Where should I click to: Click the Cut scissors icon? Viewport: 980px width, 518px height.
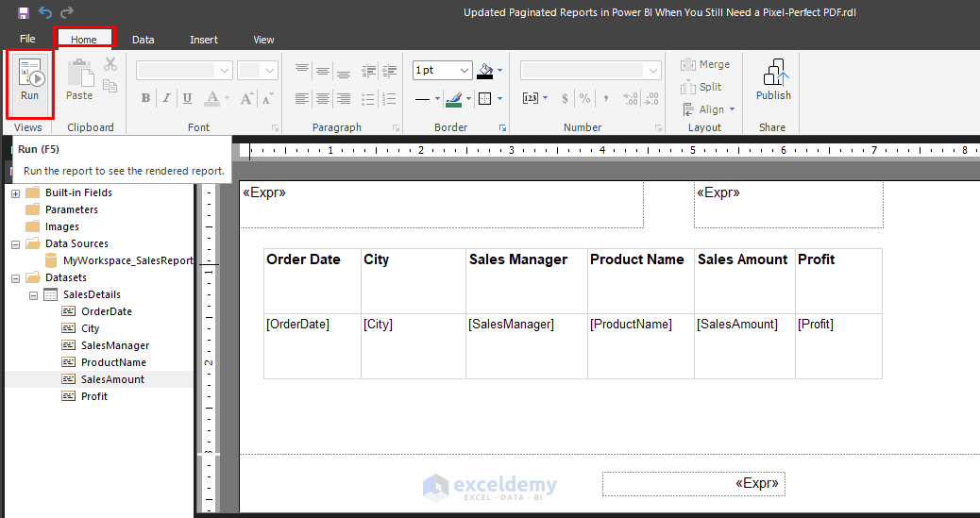coord(110,64)
